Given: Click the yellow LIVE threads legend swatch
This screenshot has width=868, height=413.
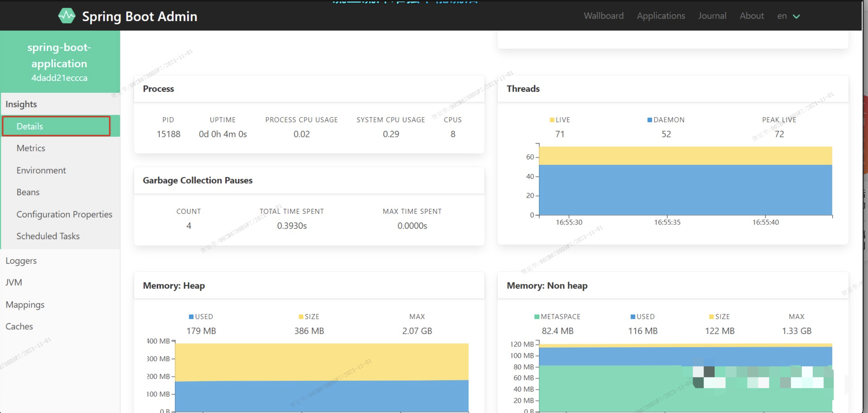Looking at the screenshot, I should 552,120.
